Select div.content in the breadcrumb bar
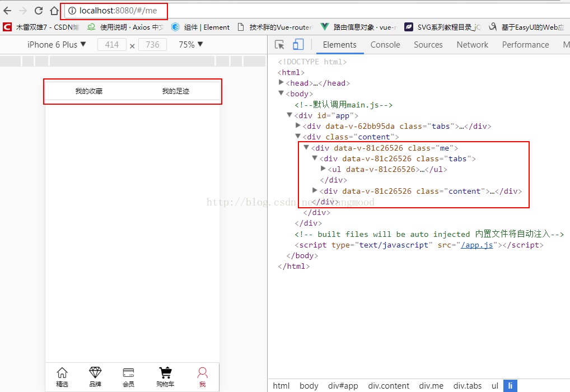 click(388, 386)
